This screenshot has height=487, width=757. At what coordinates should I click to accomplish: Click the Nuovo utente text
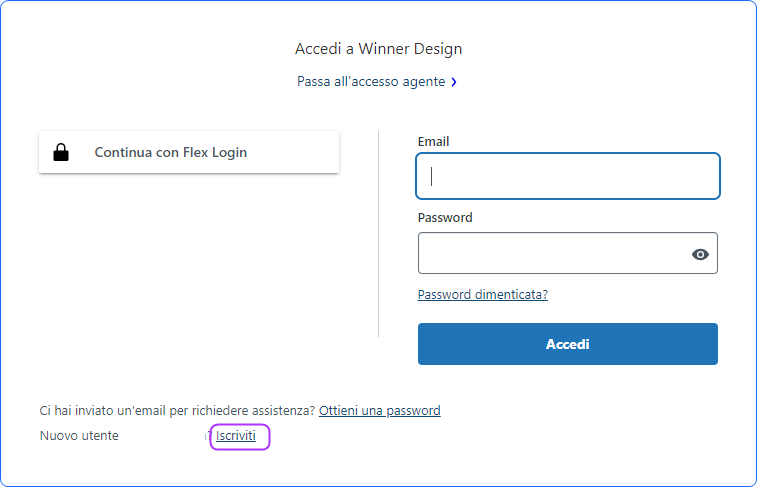(79, 436)
